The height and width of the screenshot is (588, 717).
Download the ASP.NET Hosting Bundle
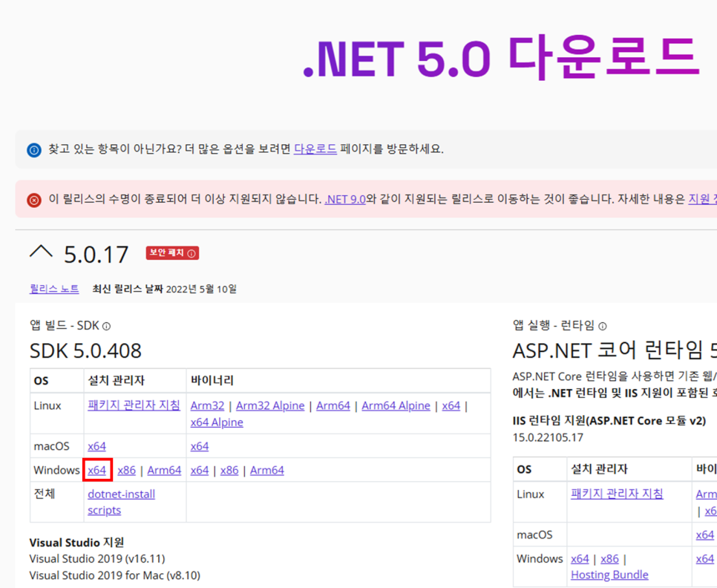click(609, 575)
